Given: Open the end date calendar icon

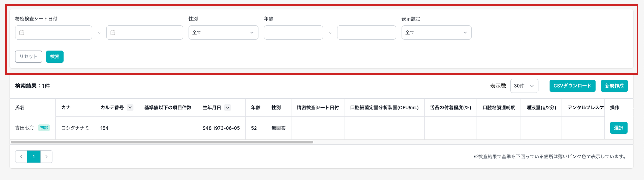Looking at the screenshot, I should pos(113,33).
